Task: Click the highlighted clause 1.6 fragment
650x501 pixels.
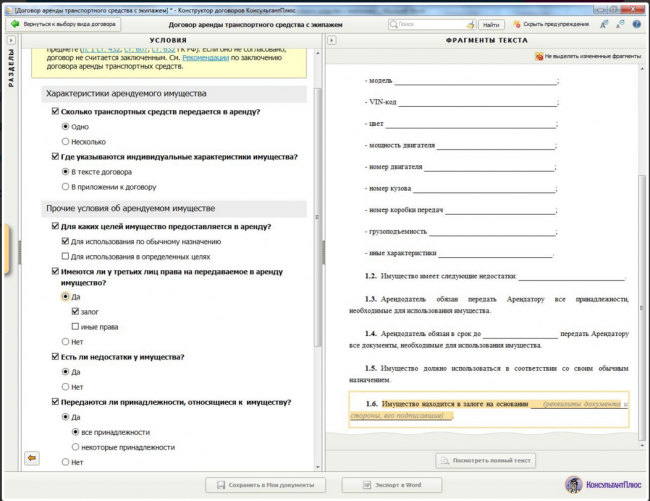Action: coord(489,409)
